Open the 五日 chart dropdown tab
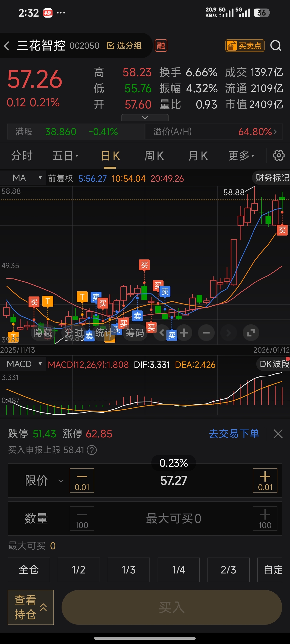Viewport: 290px width, 644px height. 65,156
